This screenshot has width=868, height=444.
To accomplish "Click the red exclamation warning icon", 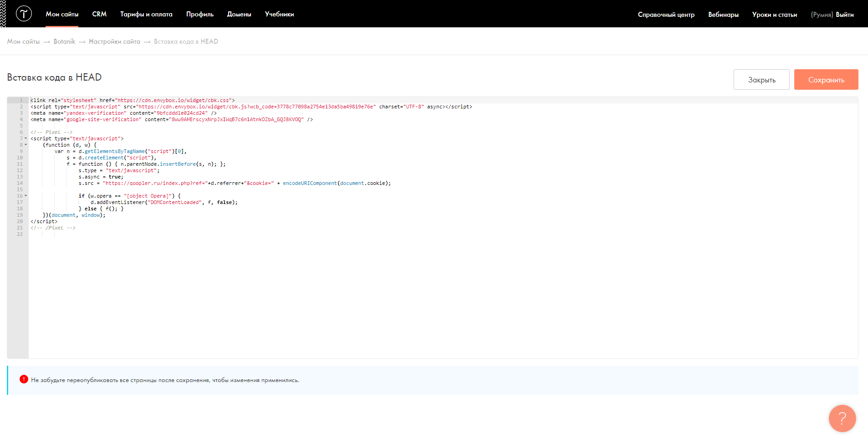I will 24,379.
